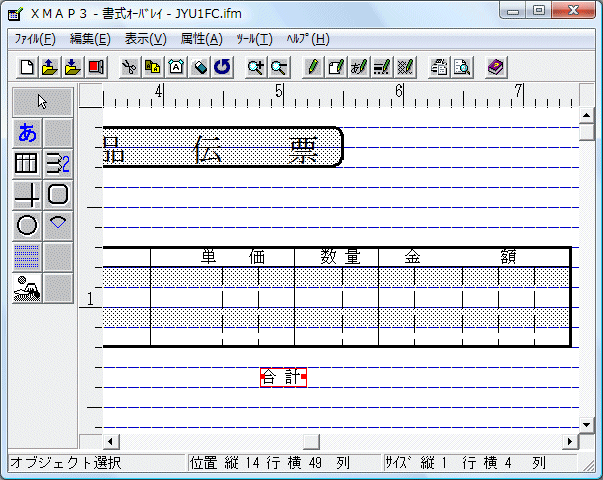
Task: Select the table grid tool
Action: [27, 163]
